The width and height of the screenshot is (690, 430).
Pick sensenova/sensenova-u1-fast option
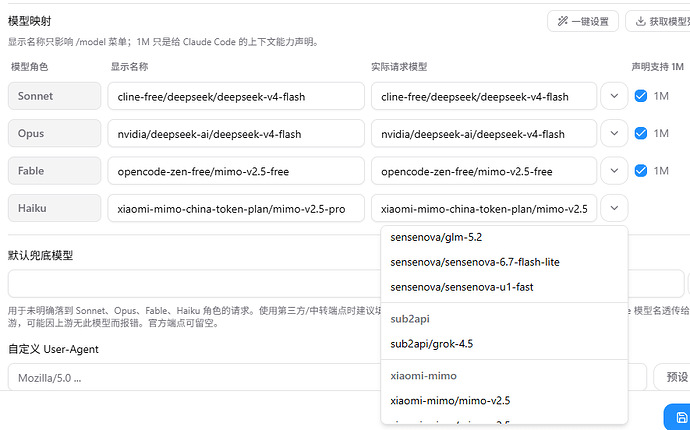click(504, 287)
